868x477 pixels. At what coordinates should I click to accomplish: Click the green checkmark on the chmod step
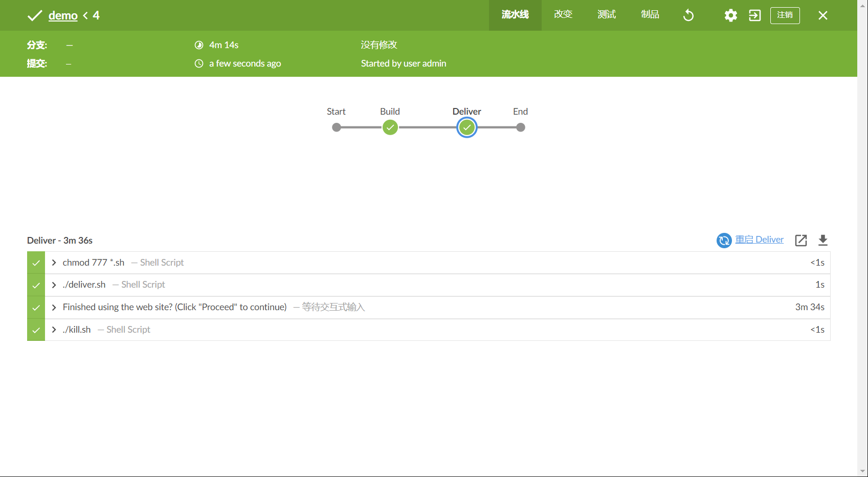[36, 262]
